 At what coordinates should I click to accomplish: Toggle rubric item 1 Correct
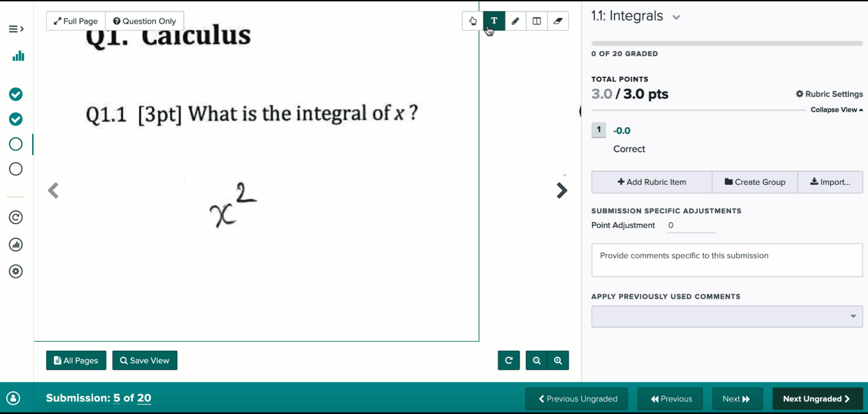(599, 130)
